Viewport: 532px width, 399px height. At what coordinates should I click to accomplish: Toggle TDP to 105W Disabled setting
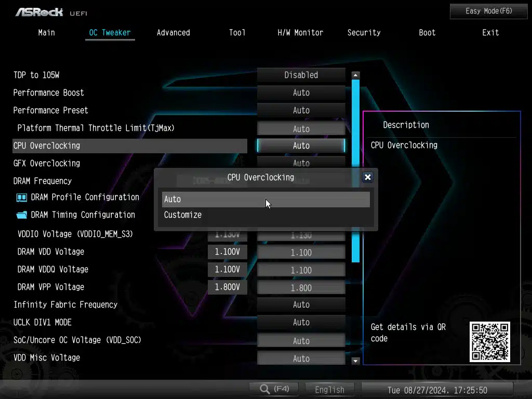coord(301,75)
